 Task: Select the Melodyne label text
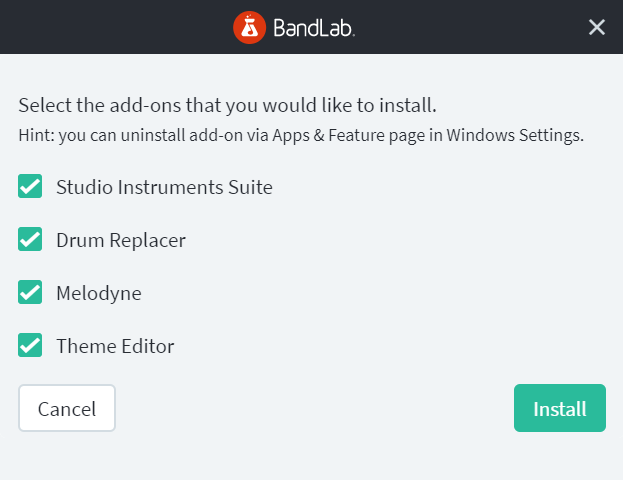pyautogui.click(x=99, y=294)
